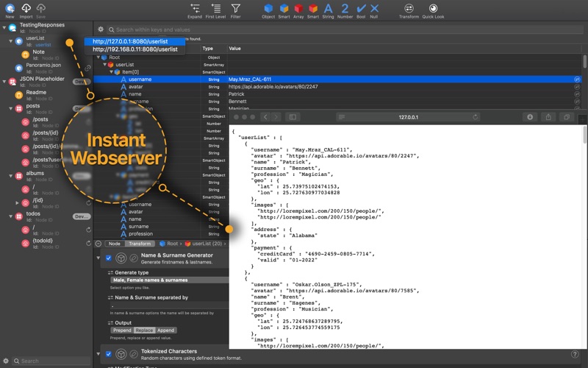Click the Expand toolbar icon
Image resolution: width=588 pixels, height=368 pixels.
pyautogui.click(x=195, y=8)
